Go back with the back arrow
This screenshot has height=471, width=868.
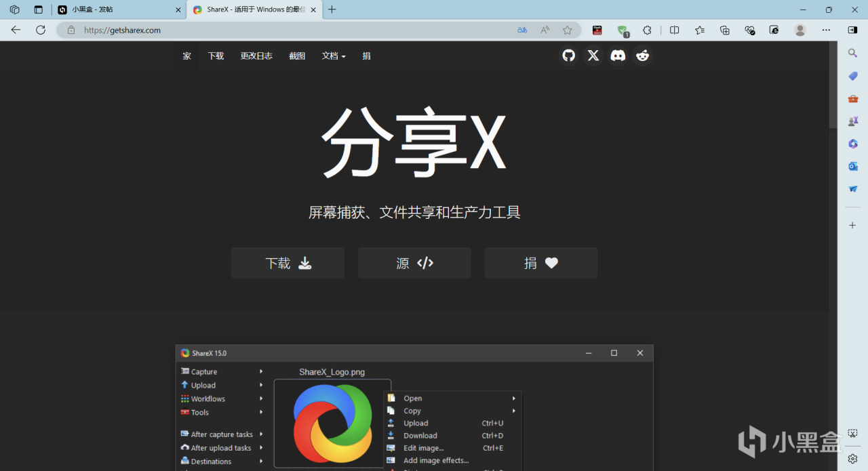[x=16, y=30]
